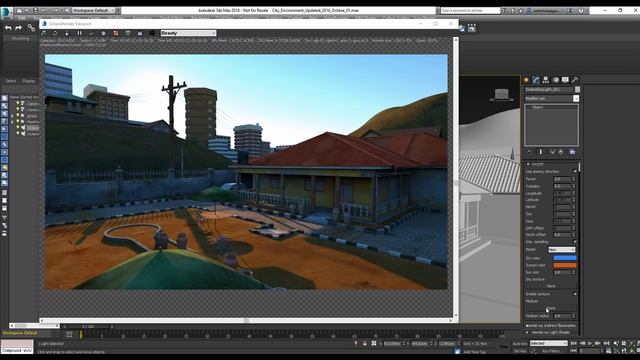
Task: Click the Play Animation button
Action: point(590,344)
